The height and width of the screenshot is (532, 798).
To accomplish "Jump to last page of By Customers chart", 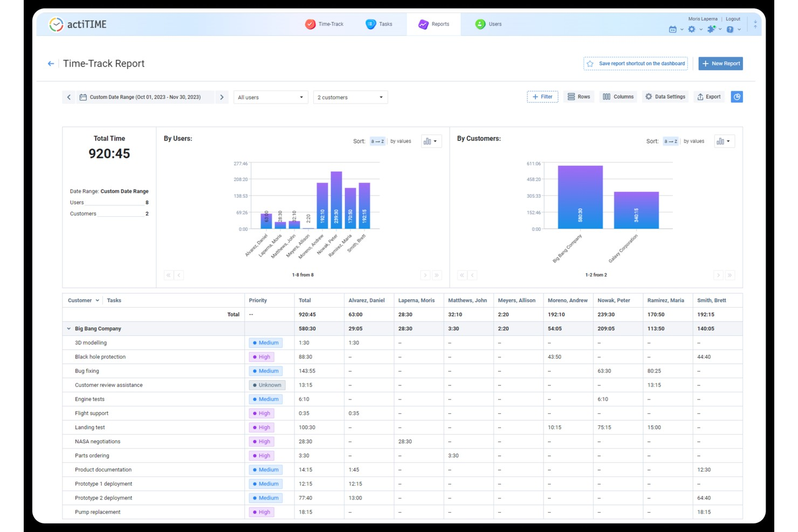I will tap(730, 275).
